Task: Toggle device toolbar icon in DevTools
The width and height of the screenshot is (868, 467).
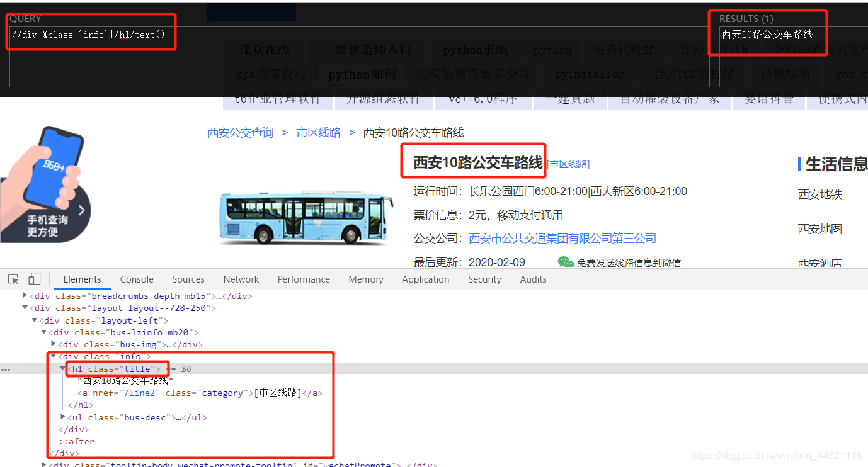Action: click(35, 279)
